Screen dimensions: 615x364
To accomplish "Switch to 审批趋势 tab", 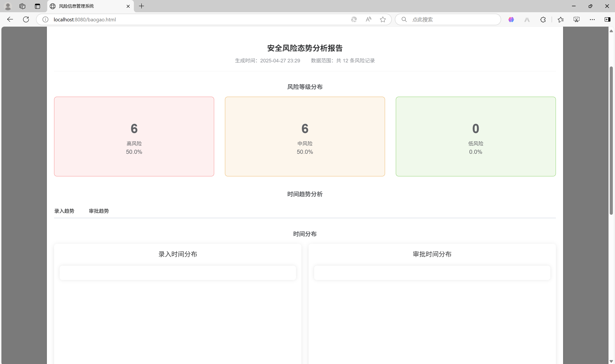I will 99,211.
